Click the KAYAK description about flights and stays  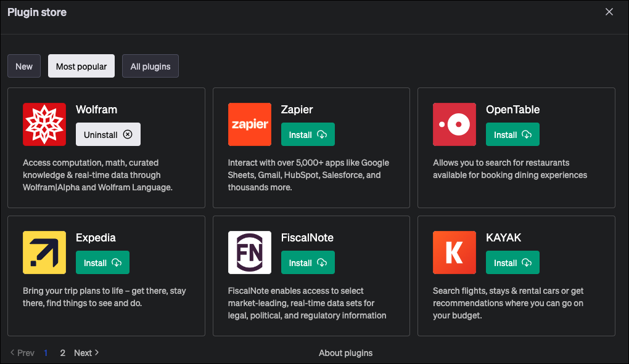pos(508,303)
